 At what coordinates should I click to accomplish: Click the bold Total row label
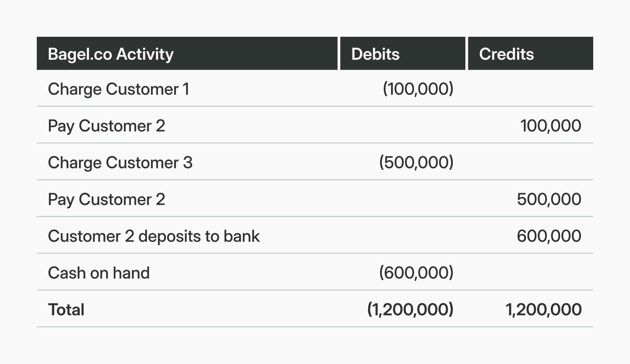tap(66, 309)
